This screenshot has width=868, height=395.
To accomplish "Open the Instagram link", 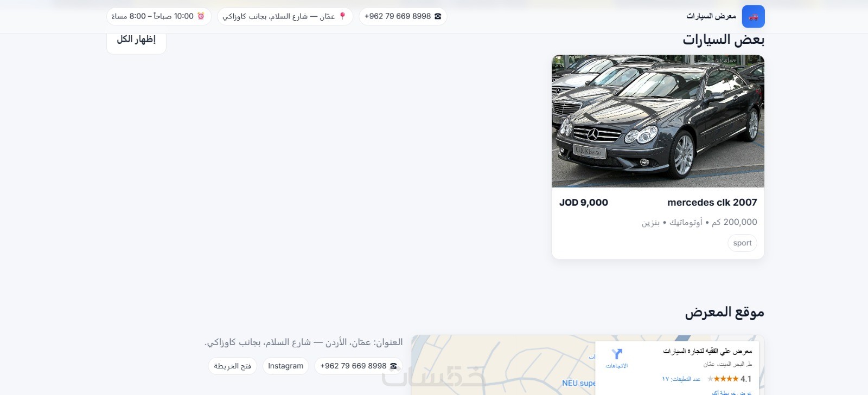I will point(286,366).
